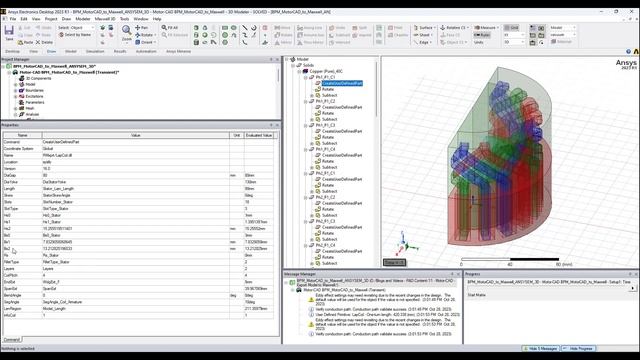Image resolution: width=640 pixels, height=360 pixels.
Task: Select the Ph2_P1_C3 tree item
Action: 325,221
